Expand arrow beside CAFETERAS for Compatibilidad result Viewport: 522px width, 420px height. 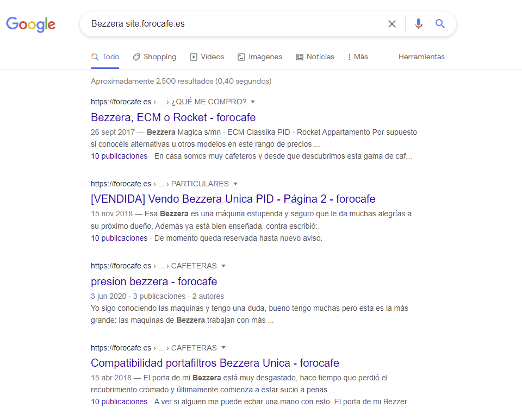click(223, 348)
